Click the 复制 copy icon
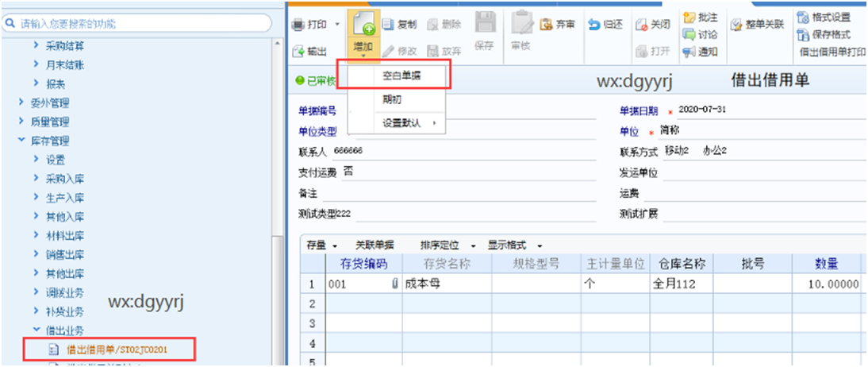868x367 pixels. click(387, 25)
